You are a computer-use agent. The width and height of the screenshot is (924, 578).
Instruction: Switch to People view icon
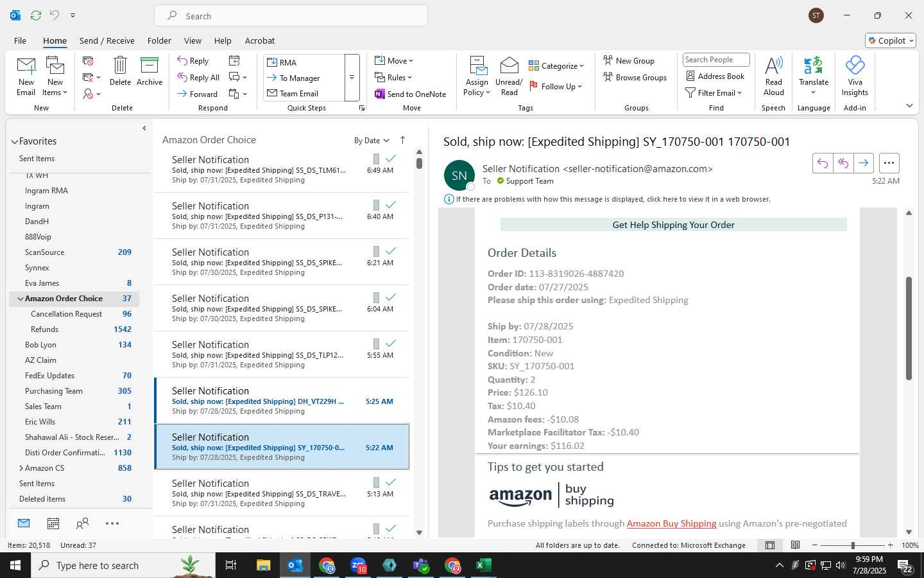(82, 523)
